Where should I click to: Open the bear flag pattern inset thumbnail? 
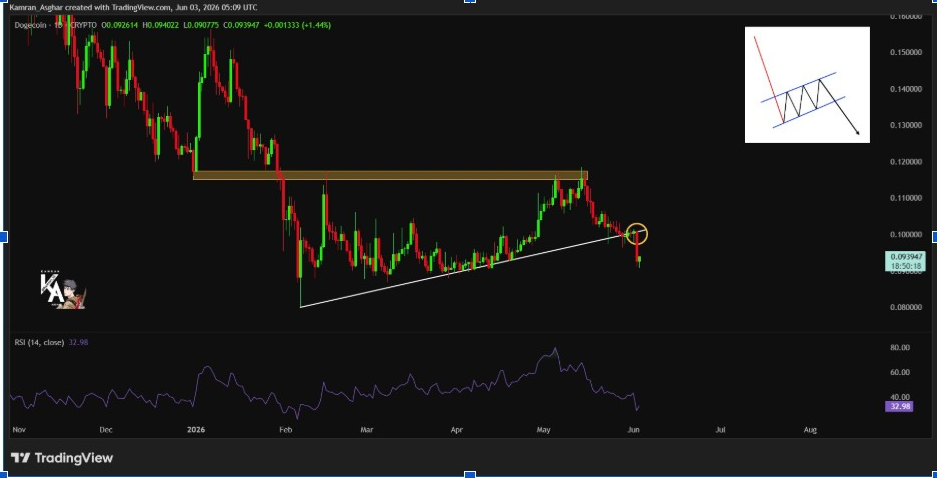pyautogui.click(x=807, y=85)
